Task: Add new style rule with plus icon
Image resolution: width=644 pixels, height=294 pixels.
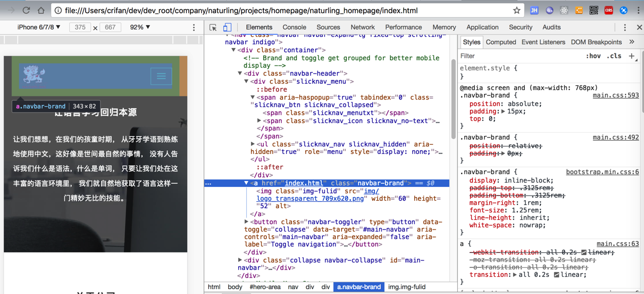Action: [x=632, y=56]
